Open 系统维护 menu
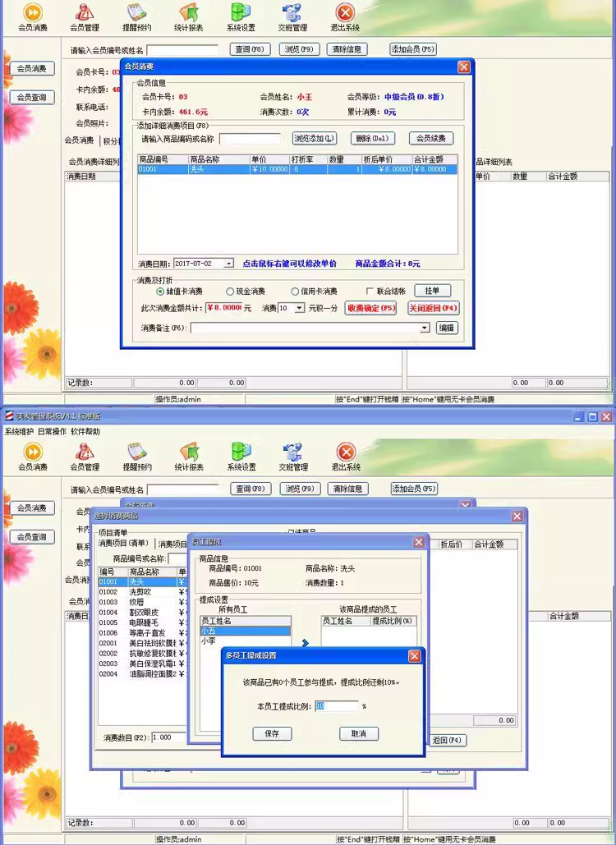The image size is (616, 845). pyautogui.click(x=19, y=432)
